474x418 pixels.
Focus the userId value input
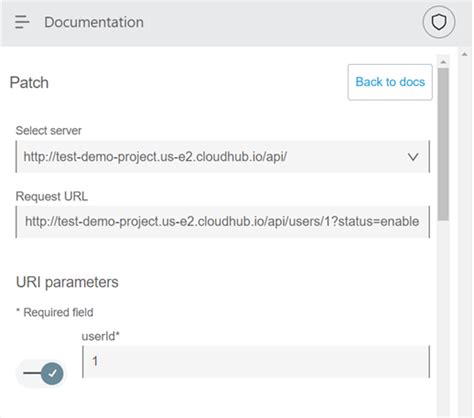click(256, 362)
